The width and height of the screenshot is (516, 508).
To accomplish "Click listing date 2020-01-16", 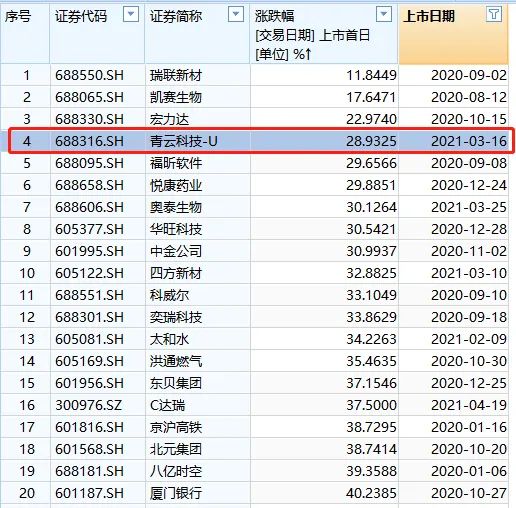I will click(469, 427).
